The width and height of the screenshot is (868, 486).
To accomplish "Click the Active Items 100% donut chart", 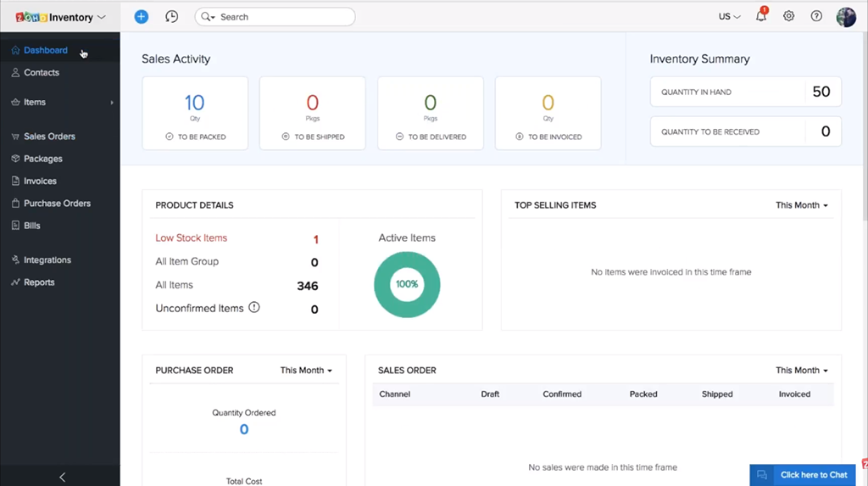I will 407,284.
